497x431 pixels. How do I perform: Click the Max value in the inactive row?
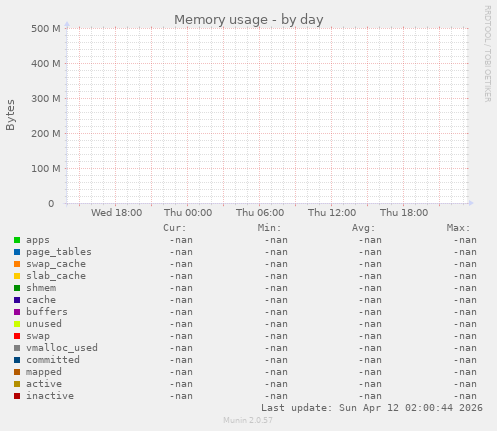click(x=465, y=396)
